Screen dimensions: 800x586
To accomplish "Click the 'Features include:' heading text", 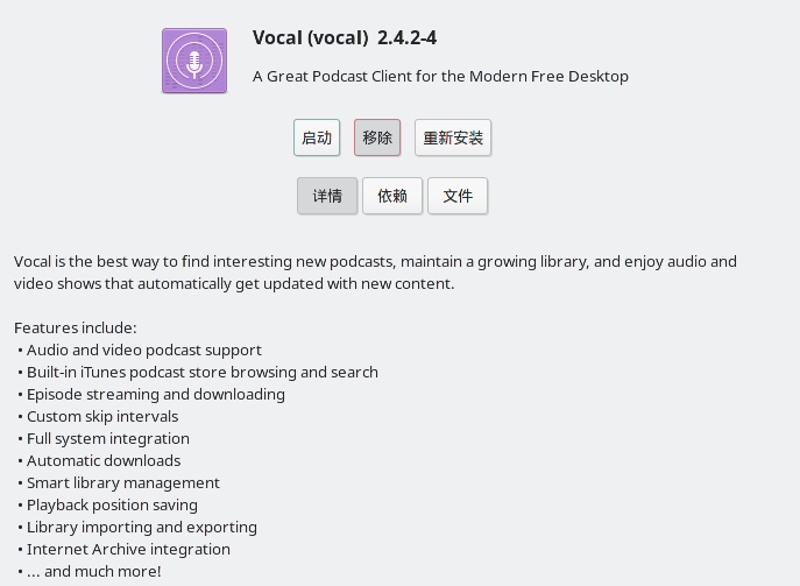I will (x=75, y=328).
